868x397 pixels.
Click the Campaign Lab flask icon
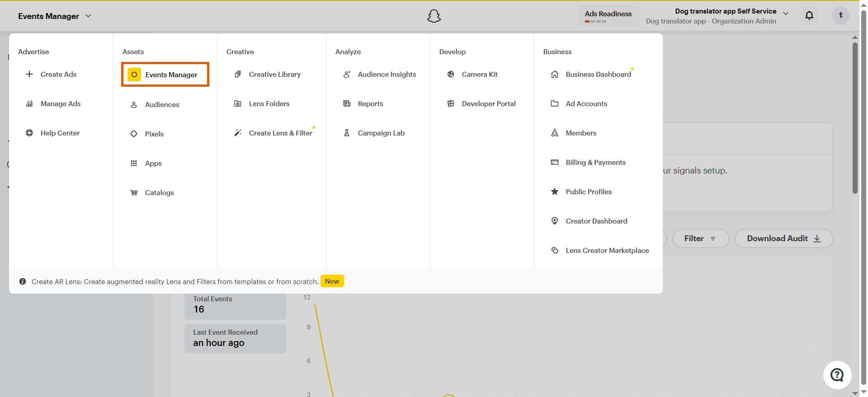click(347, 133)
